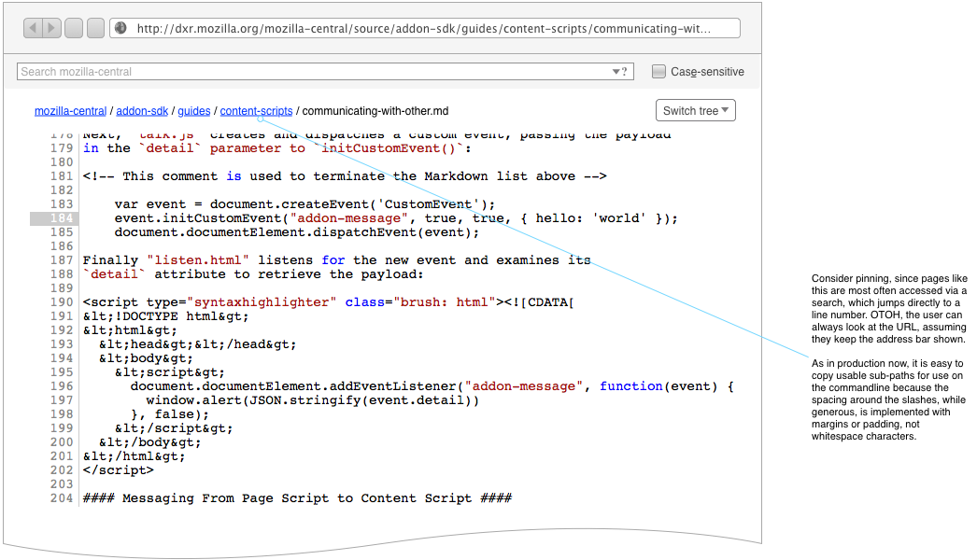Image resolution: width=977 pixels, height=560 pixels.
Task: Click the second blank toolbar button before URL bar
Action: pyautogui.click(x=95, y=28)
